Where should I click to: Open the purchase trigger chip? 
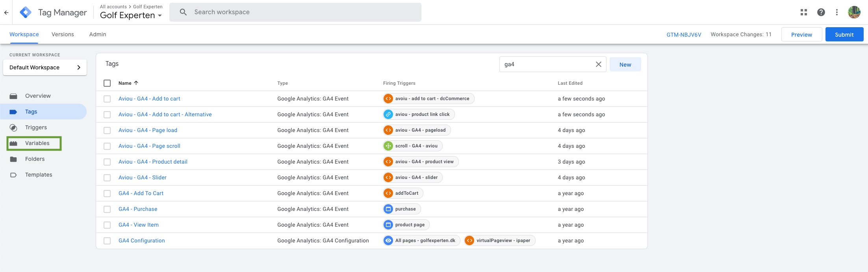point(402,209)
